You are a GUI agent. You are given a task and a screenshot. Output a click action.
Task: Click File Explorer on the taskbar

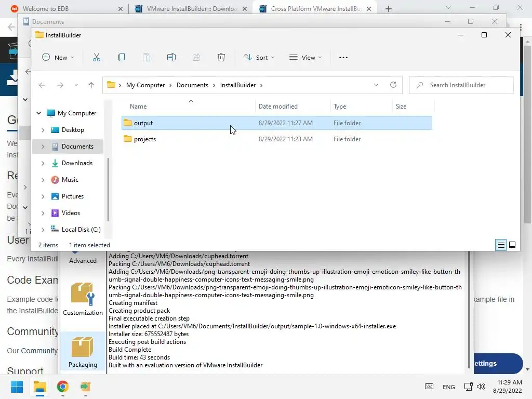[x=39, y=387]
